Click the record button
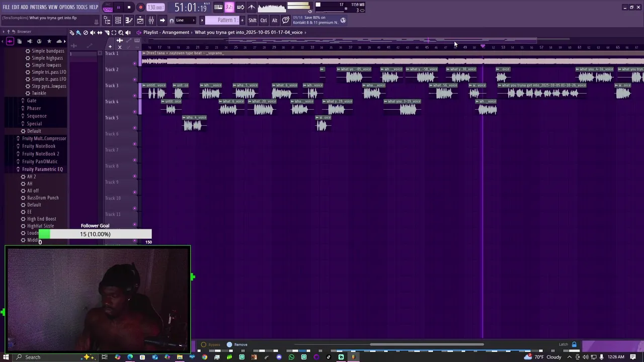 pyautogui.click(x=140, y=8)
